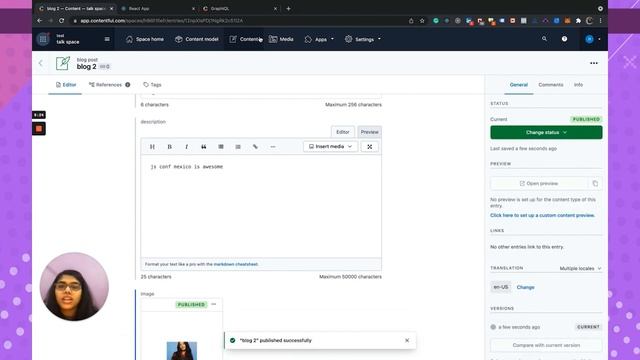Toggle italic formatting in description editor

point(187,147)
